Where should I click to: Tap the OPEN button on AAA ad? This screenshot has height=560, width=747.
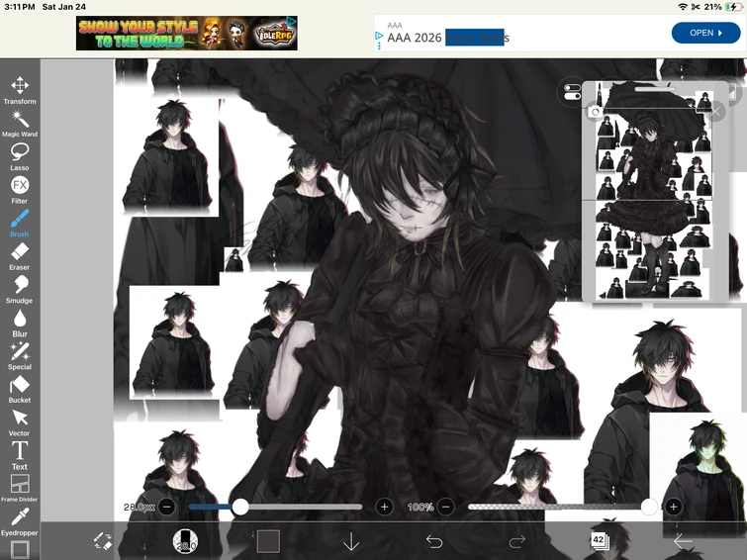(x=705, y=33)
